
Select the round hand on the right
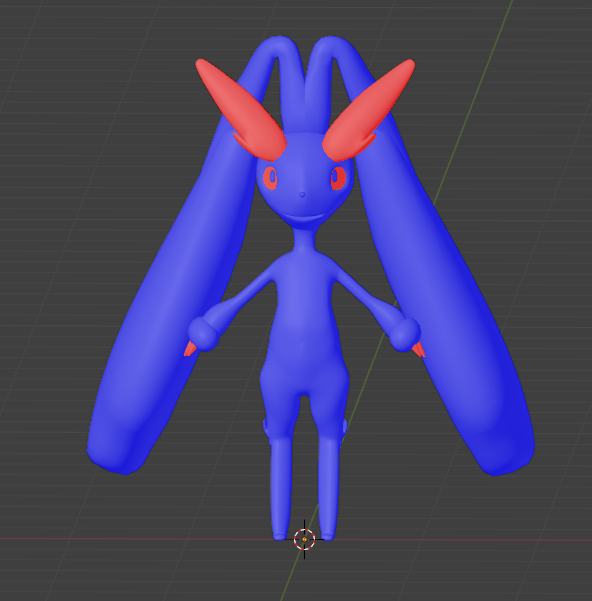point(405,334)
